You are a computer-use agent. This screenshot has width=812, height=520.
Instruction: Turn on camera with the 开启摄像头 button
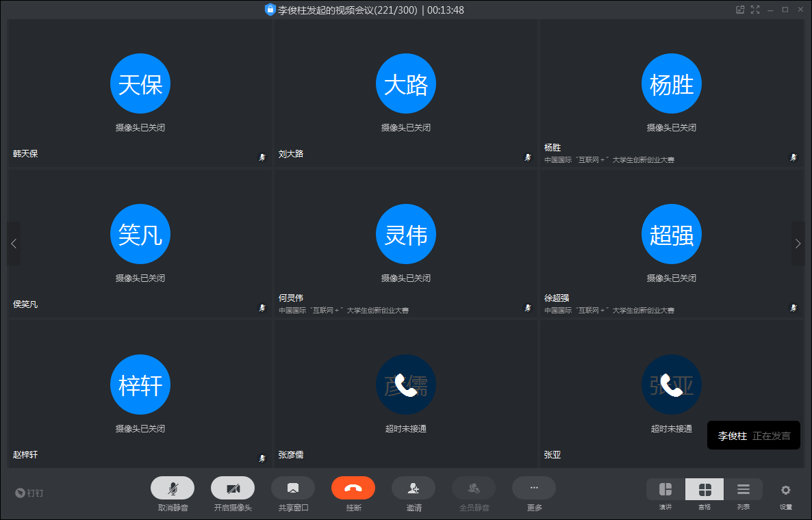coord(233,488)
